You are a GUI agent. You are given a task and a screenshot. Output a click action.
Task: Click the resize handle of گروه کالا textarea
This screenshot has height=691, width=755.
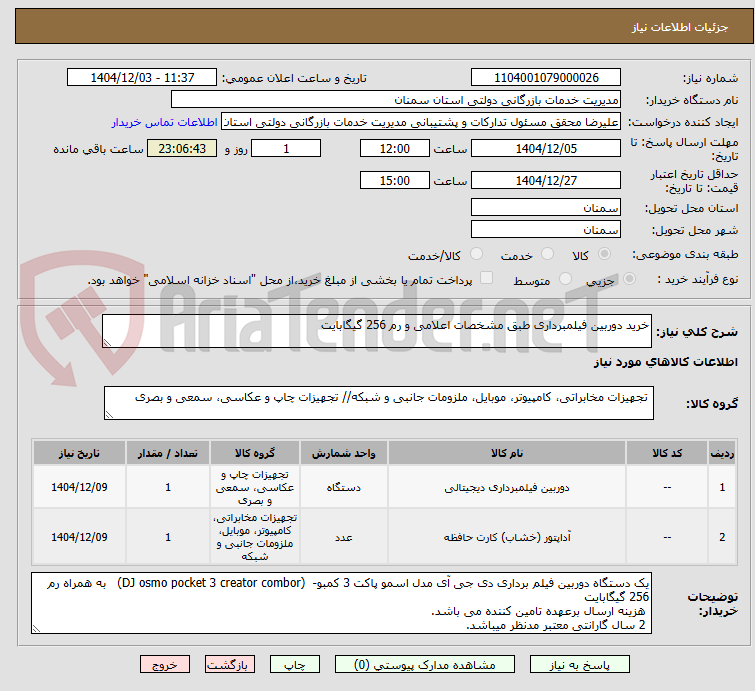tap(109, 415)
